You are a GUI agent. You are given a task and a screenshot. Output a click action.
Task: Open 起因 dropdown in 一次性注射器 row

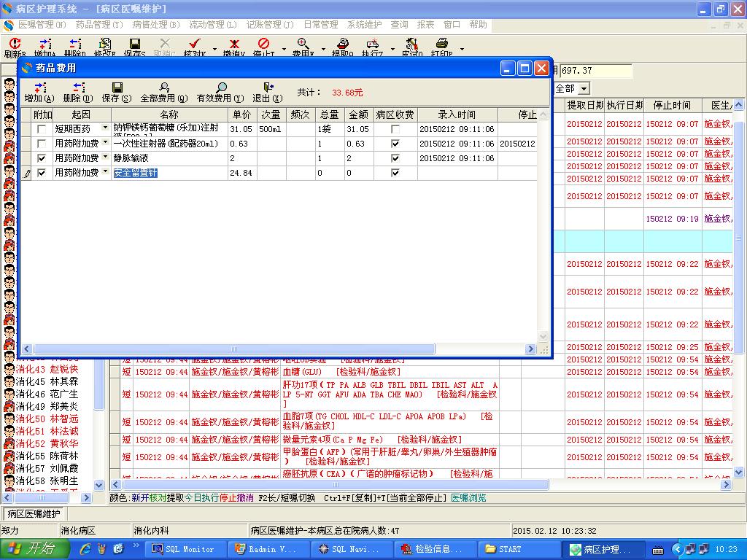click(106, 142)
